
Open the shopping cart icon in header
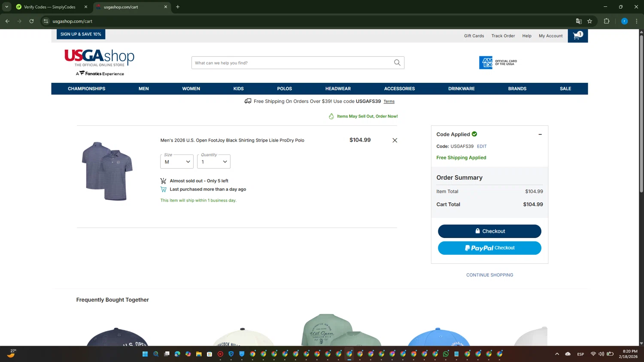(x=577, y=36)
